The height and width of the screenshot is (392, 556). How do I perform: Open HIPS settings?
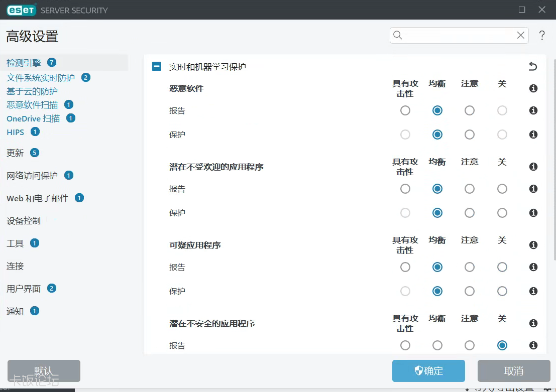(x=15, y=132)
